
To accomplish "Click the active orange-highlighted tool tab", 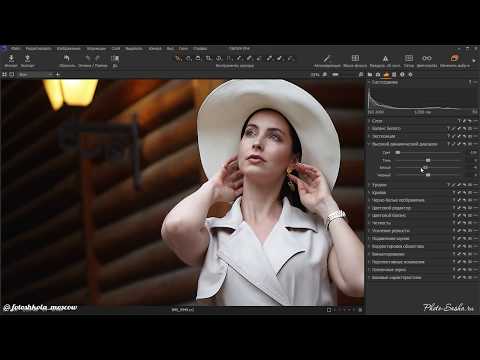I will tap(386, 75).
